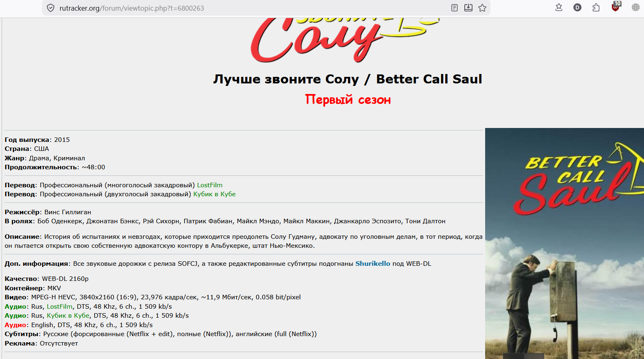Open the Shurikello user profile link
The width and height of the screenshot is (644, 359).
pos(373,264)
